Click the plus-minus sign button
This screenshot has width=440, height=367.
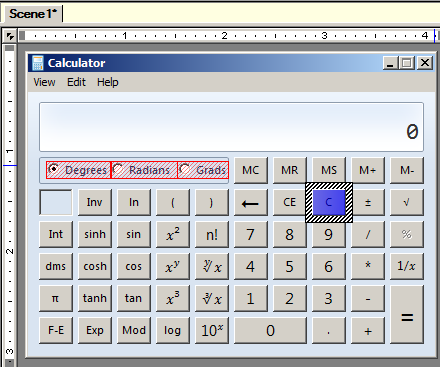(x=368, y=202)
